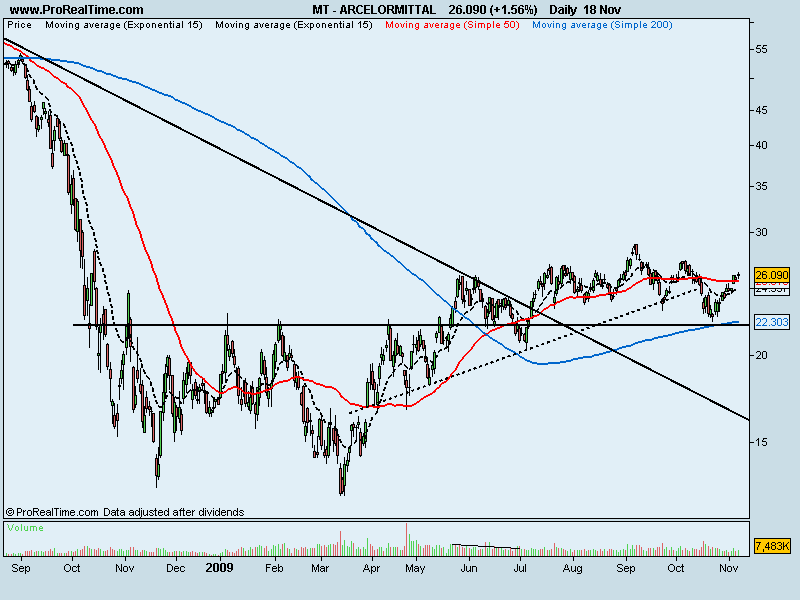Click the blue 22.303 moving average tag
Image resolution: width=800 pixels, height=600 pixels.
tap(772, 322)
